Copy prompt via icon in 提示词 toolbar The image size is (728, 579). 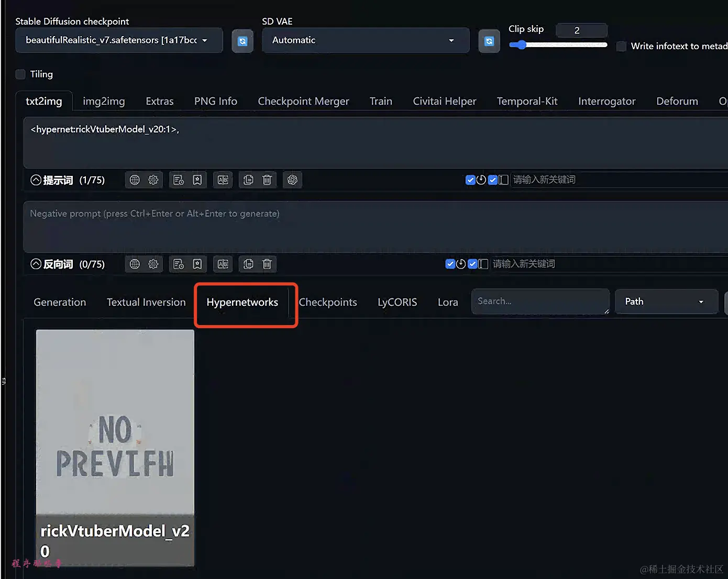point(248,180)
